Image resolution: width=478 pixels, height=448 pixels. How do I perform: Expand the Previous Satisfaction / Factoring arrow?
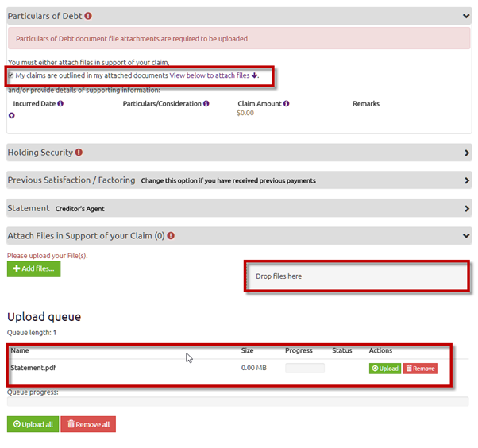(x=466, y=180)
